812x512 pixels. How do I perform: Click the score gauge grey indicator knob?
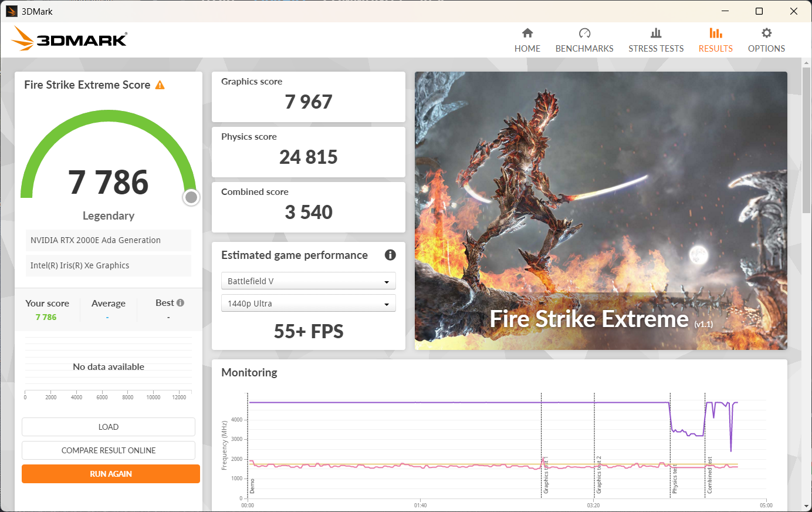pos(191,197)
